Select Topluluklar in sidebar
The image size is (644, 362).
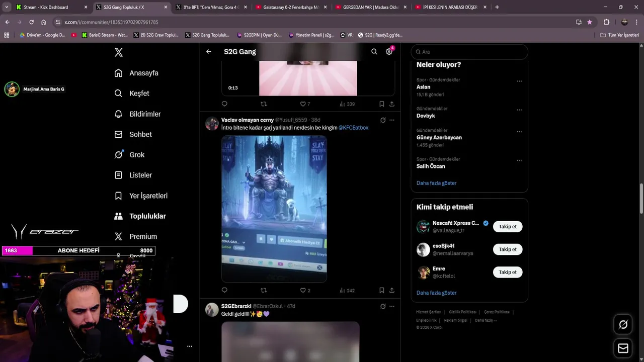(140, 216)
